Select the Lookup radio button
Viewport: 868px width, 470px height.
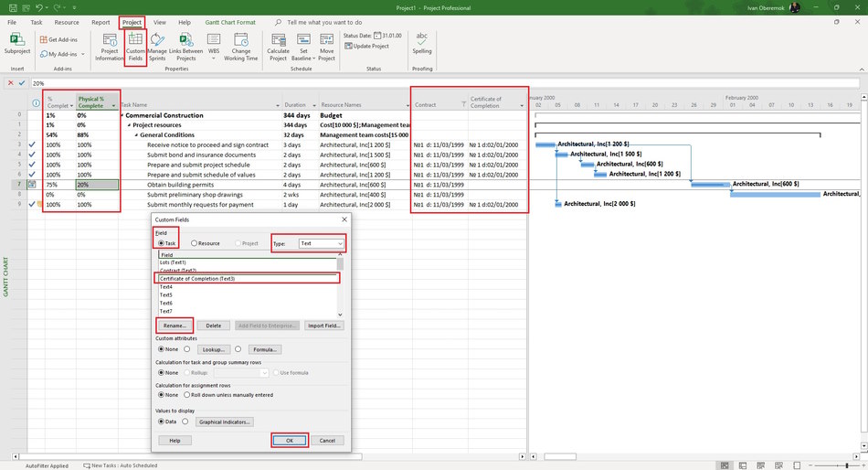187,349
